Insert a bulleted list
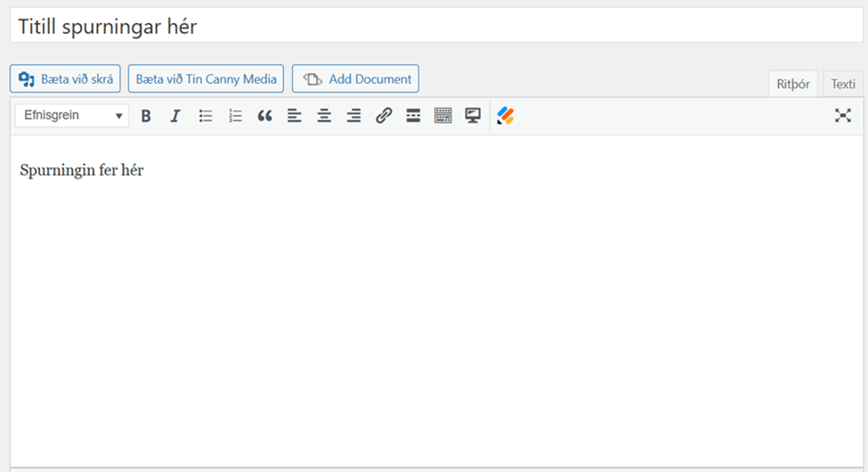This screenshot has height=472, width=868. [x=206, y=116]
